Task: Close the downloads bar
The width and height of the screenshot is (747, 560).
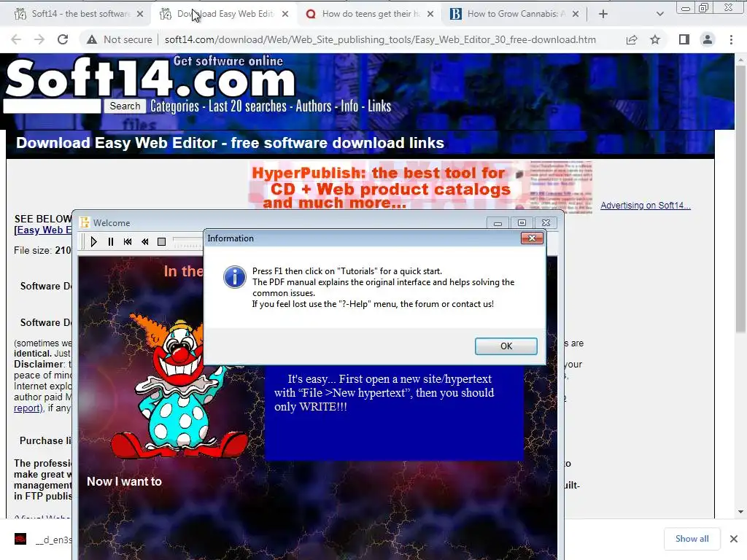Action: coord(734,539)
